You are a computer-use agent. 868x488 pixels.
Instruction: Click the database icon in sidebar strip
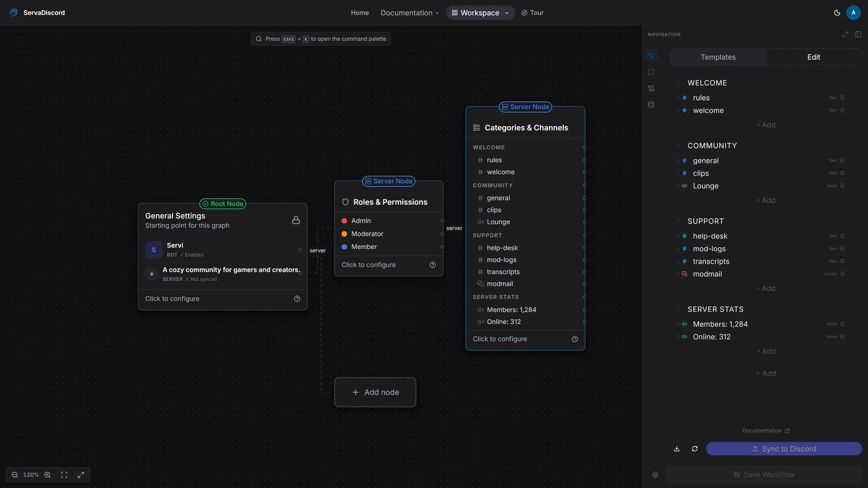pyautogui.click(x=651, y=105)
